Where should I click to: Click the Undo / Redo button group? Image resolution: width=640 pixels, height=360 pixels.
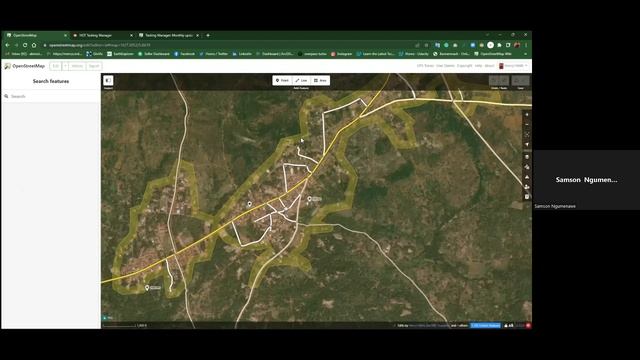click(499, 80)
